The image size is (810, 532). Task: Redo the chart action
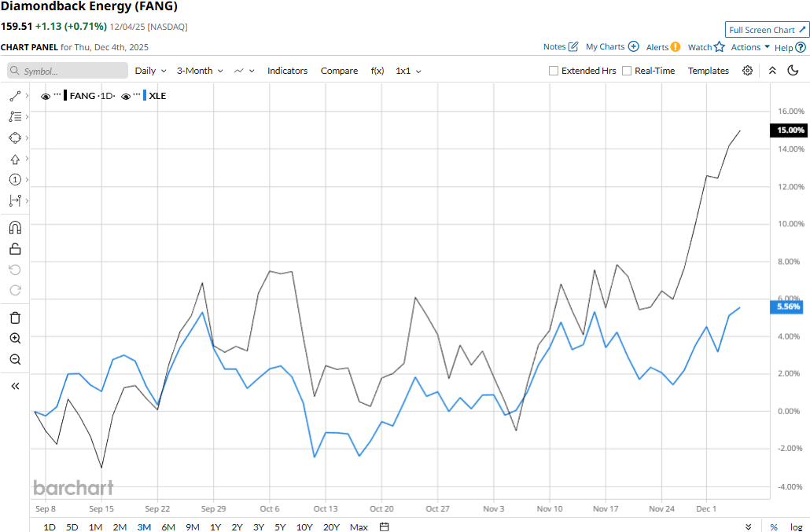(x=15, y=291)
